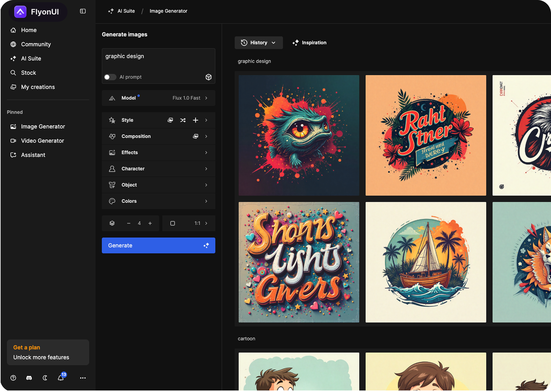The image size is (551, 392).
Task: Expand the Composition row chevron
Action: click(x=206, y=136)
